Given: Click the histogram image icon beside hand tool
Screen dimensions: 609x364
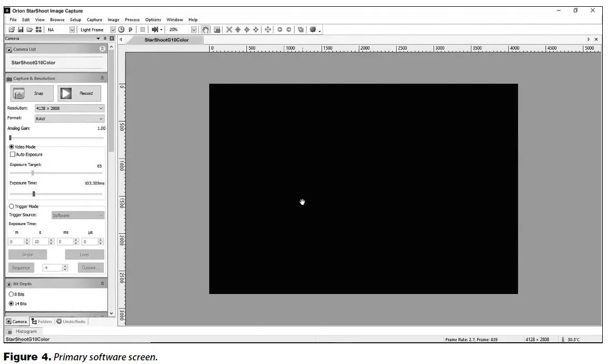Looking at the screenshot, I should tap(217, 30).
